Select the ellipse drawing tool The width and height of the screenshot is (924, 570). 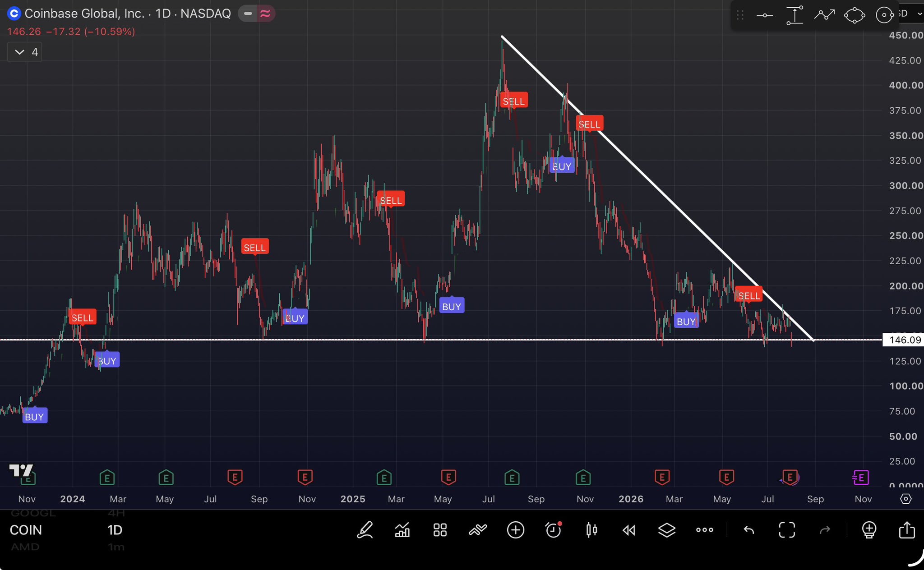pyautogui.click(x=854, y=15)
